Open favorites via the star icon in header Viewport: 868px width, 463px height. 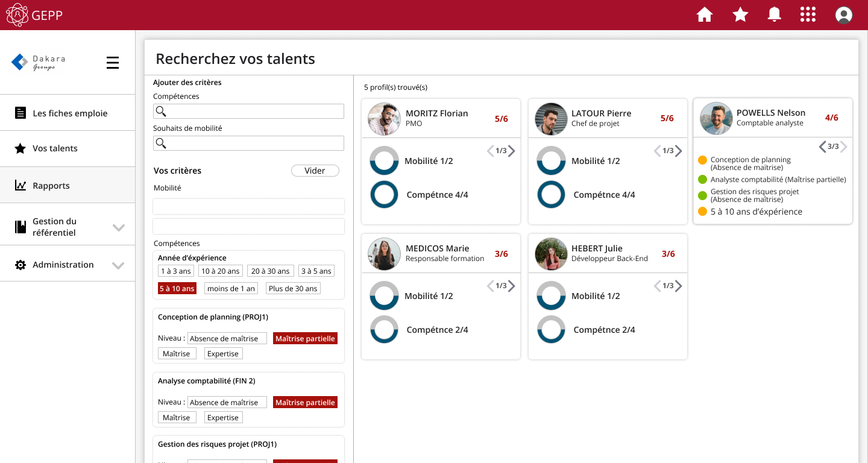tap(740, 15)
